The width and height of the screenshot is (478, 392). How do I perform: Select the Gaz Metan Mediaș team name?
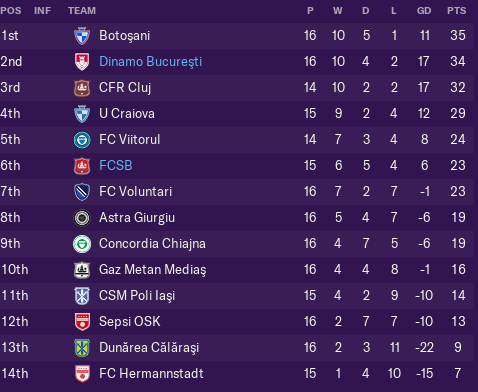tap(153, 270)
